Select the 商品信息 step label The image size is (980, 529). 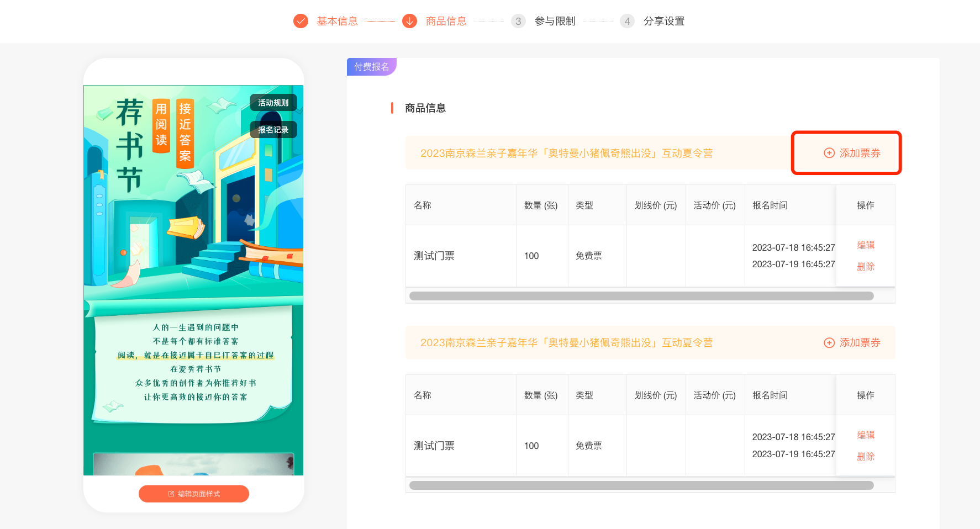(446, 21)
